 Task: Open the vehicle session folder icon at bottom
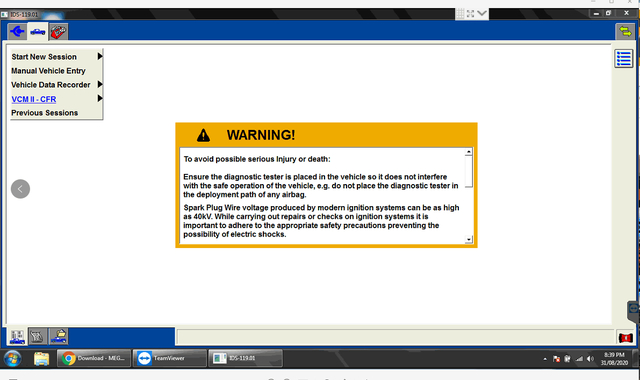pyautogui.click(x=58, y=337)
